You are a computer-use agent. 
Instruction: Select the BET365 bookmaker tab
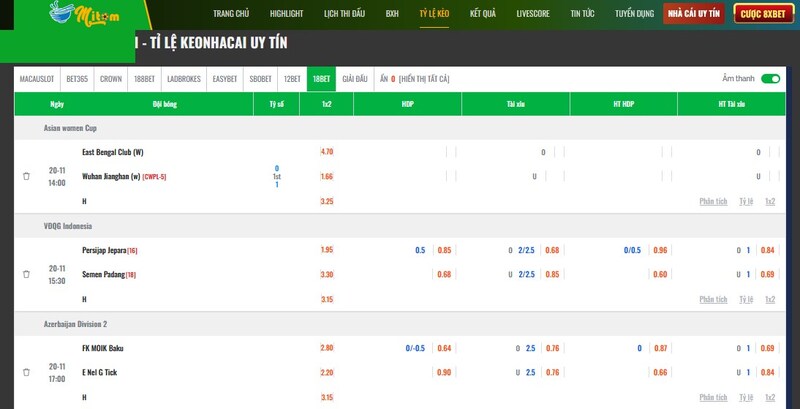[77, 78]
